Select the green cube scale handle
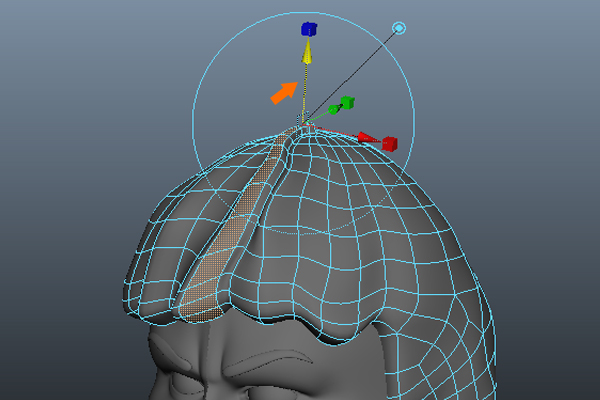Image resolution: width=600 pixels, height=400 pixels. [347, 103]
